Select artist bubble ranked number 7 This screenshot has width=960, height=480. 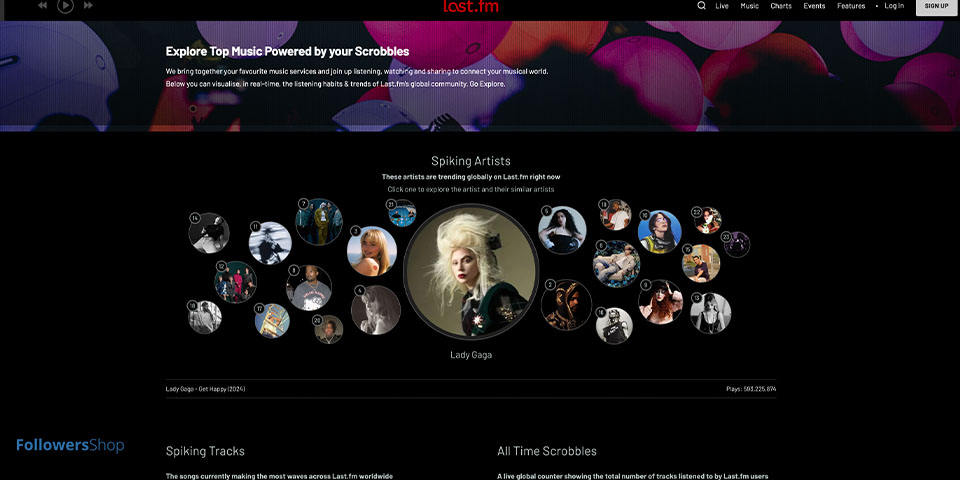tap(319, 222)
